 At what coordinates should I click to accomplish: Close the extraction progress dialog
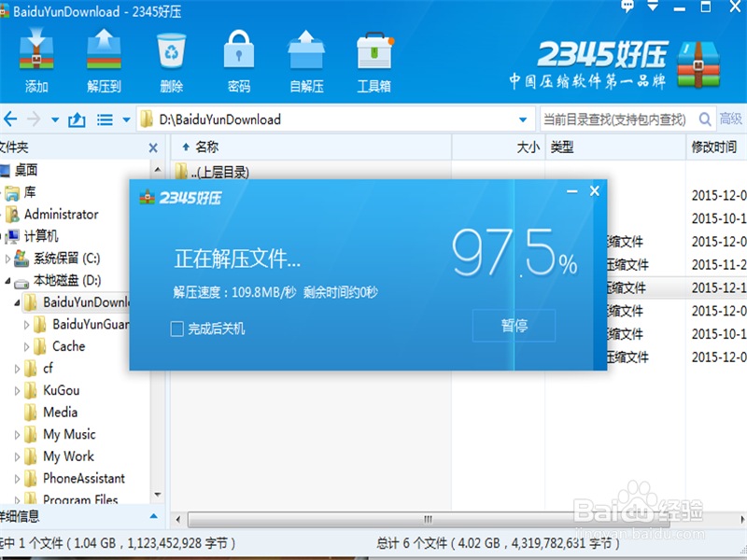click(x=595, y=191)
